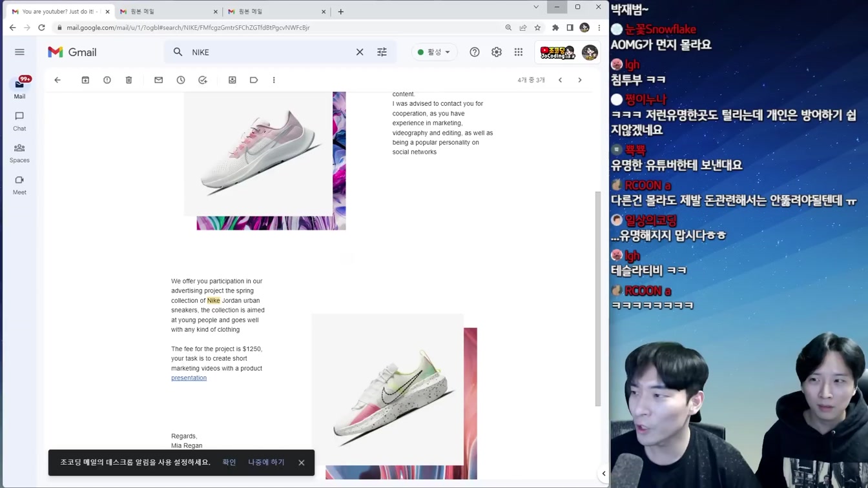Close the 'You are youtuber' tab
The image size is (868, 488).
[107, 12]
